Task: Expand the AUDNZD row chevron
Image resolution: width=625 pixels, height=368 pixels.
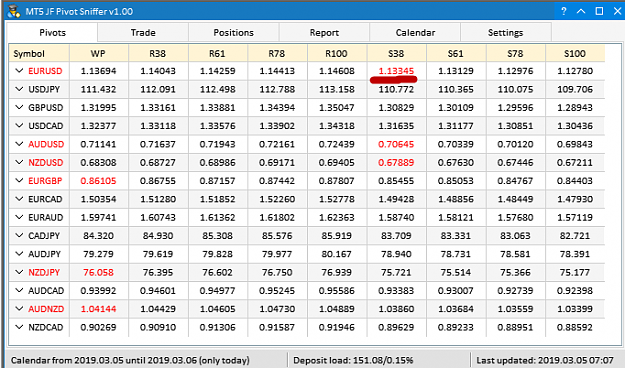Action: [x=19, y=309]
